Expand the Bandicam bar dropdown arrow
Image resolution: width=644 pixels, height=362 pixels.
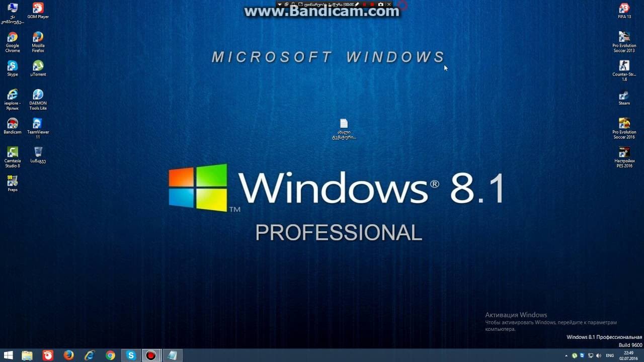click(280, 5)
